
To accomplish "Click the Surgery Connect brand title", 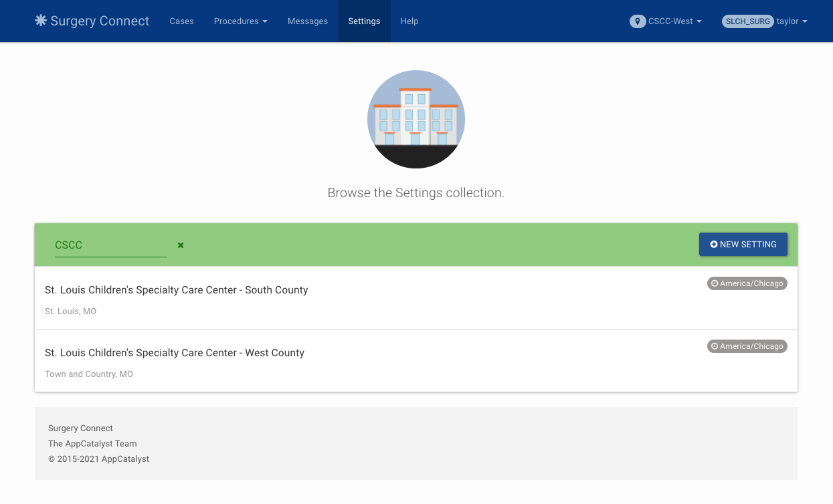I will [100, 21].
